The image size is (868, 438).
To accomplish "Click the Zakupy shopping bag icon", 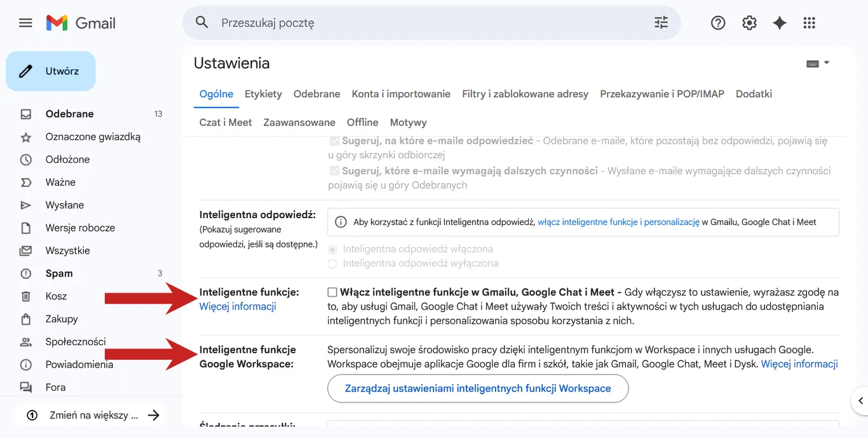I will pyautogui.click(x=26, y=319).
